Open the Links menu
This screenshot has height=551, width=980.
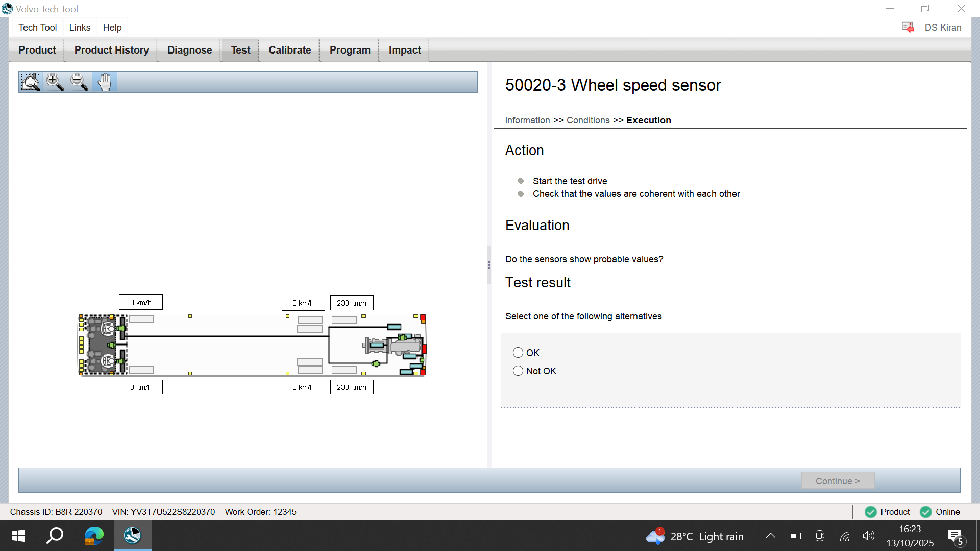click(80, 28)
